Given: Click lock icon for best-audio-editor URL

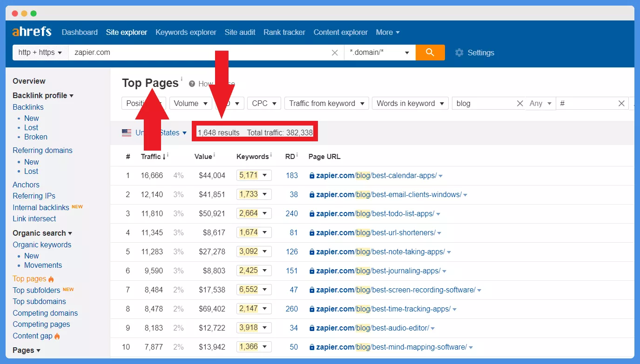Looking at the screenshot, I should tap(312, 328).
